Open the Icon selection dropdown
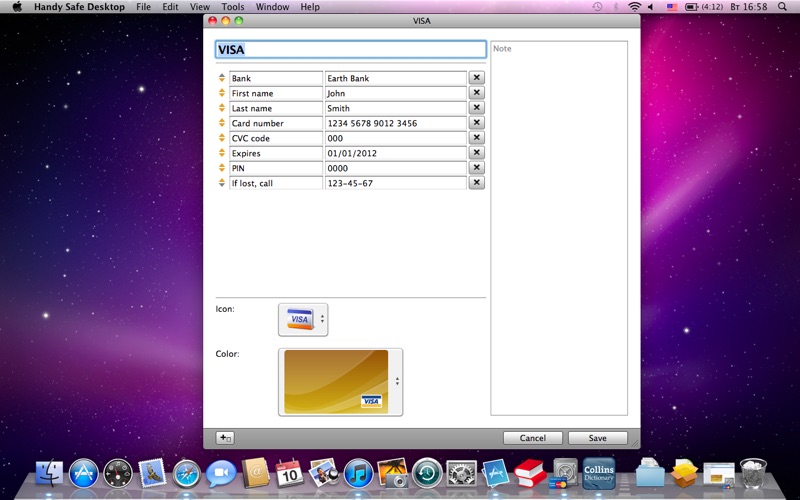 303,319
